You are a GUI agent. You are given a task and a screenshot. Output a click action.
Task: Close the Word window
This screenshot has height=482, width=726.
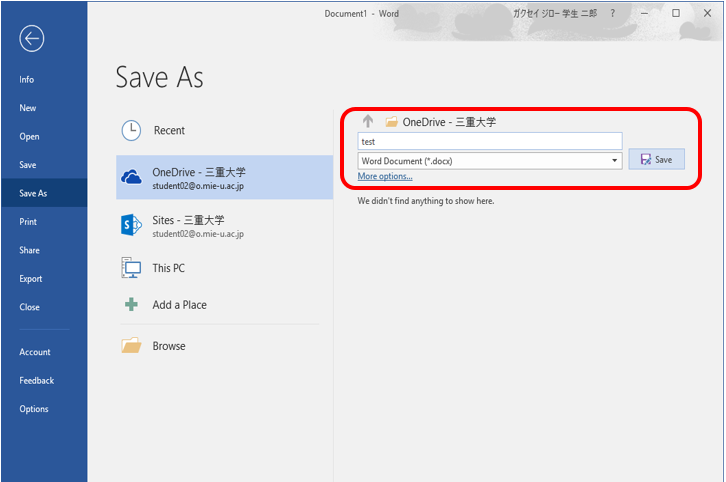pos(707,13)
